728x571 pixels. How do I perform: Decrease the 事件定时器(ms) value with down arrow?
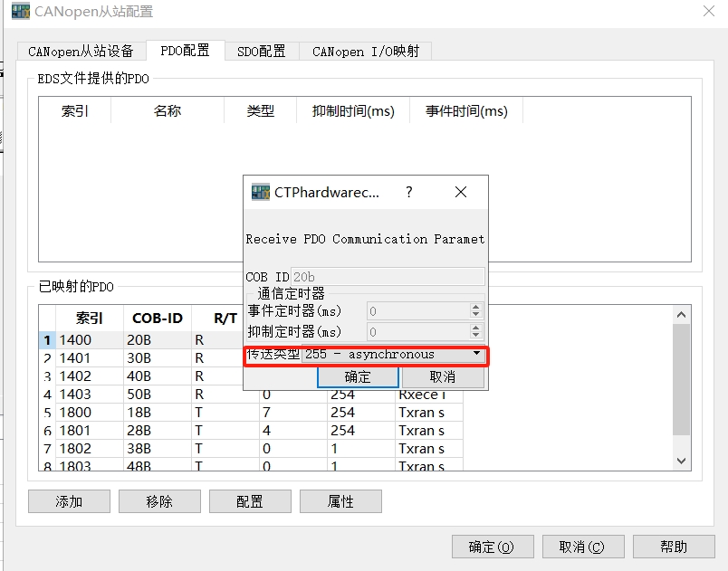pos(475,314)
